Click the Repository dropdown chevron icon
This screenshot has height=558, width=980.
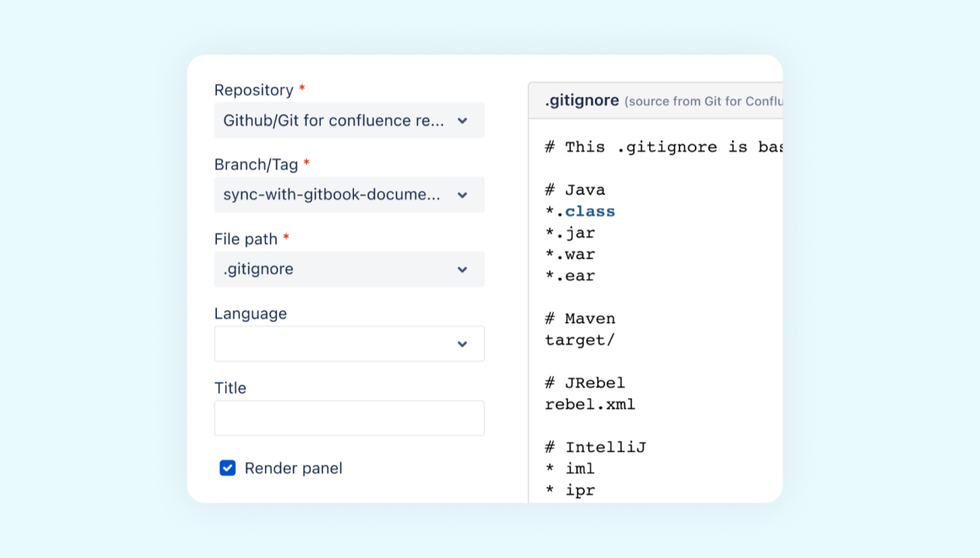462,120
